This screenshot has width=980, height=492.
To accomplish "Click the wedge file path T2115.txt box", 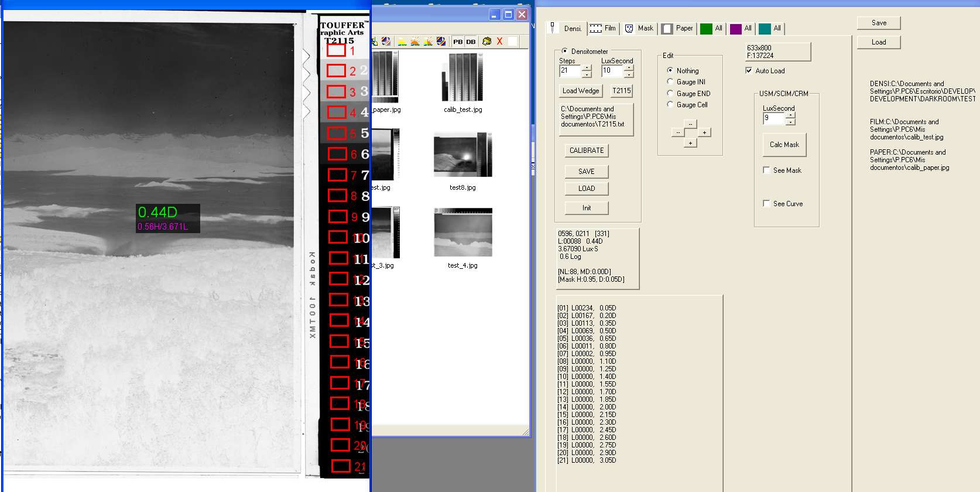I will pos(596,119).
